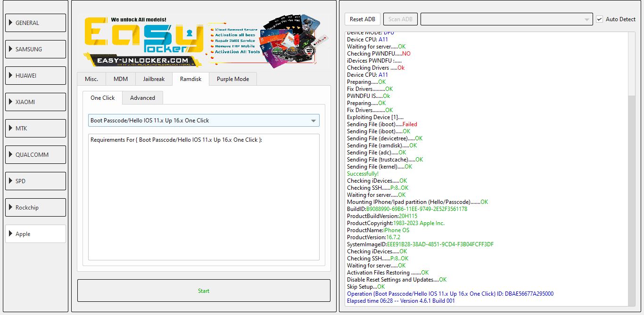Image resolution: width=644 pixels, height=315 pixels.
Task: Click the BuildID log line
Action: tap(407, 209)
